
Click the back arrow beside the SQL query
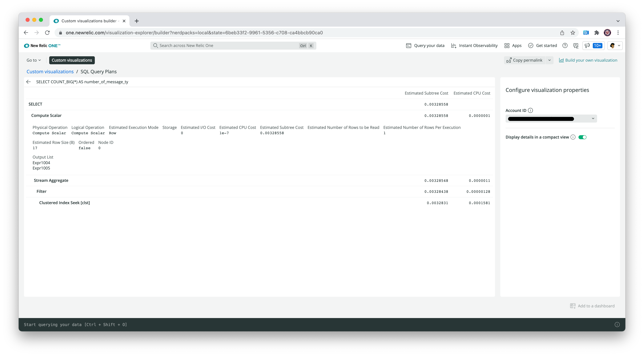click(x=28, y=82)
